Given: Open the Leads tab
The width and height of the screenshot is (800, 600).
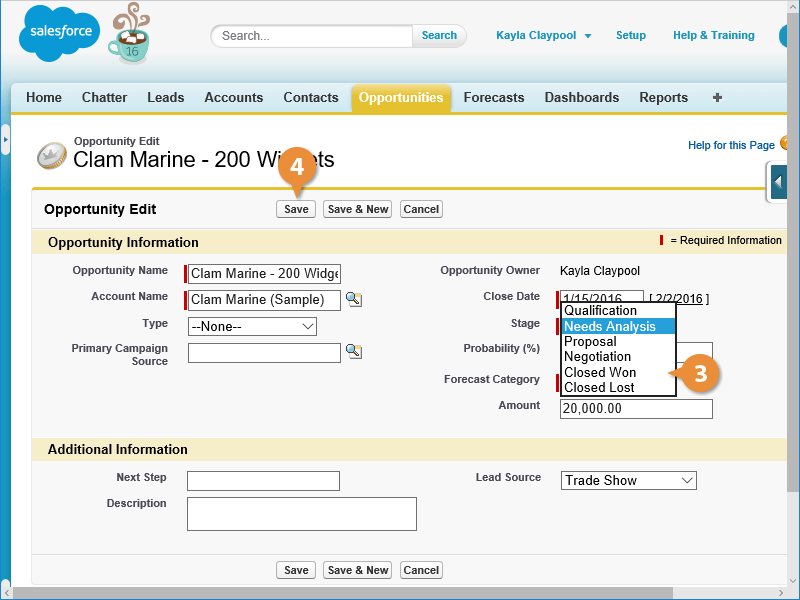Looking at the screenshot, I should [166, 97].
